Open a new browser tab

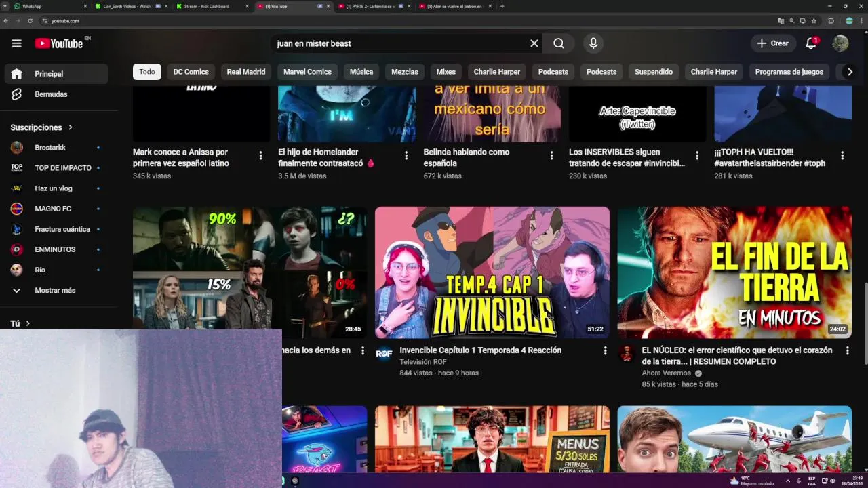coord(502,6)
